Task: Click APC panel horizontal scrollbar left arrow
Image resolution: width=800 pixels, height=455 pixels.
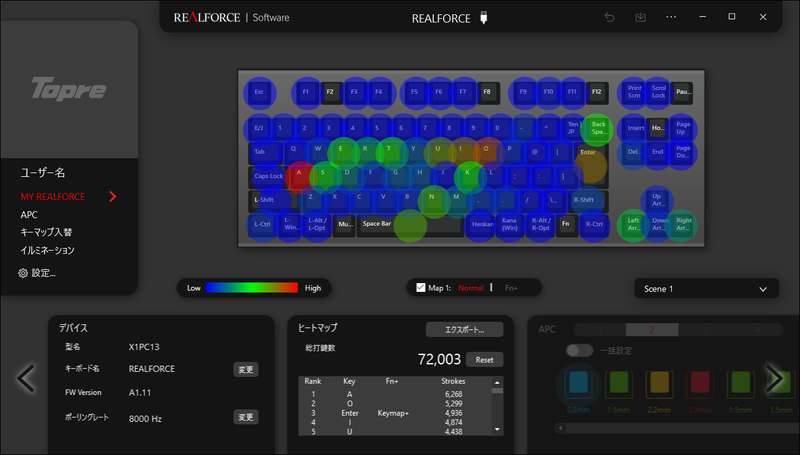Action: (x=560, y=428)
